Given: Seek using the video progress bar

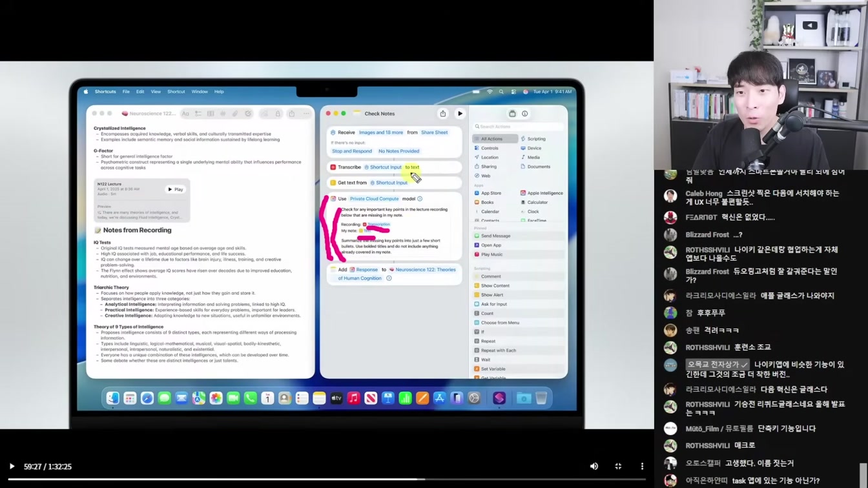Looking at the screenshot, I should 326,479.
